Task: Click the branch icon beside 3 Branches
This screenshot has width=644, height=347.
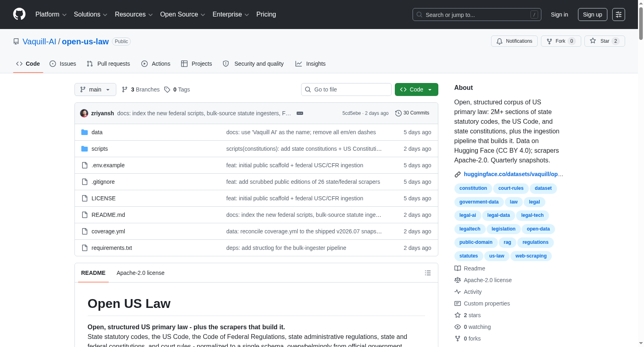Action: (125, 89)
